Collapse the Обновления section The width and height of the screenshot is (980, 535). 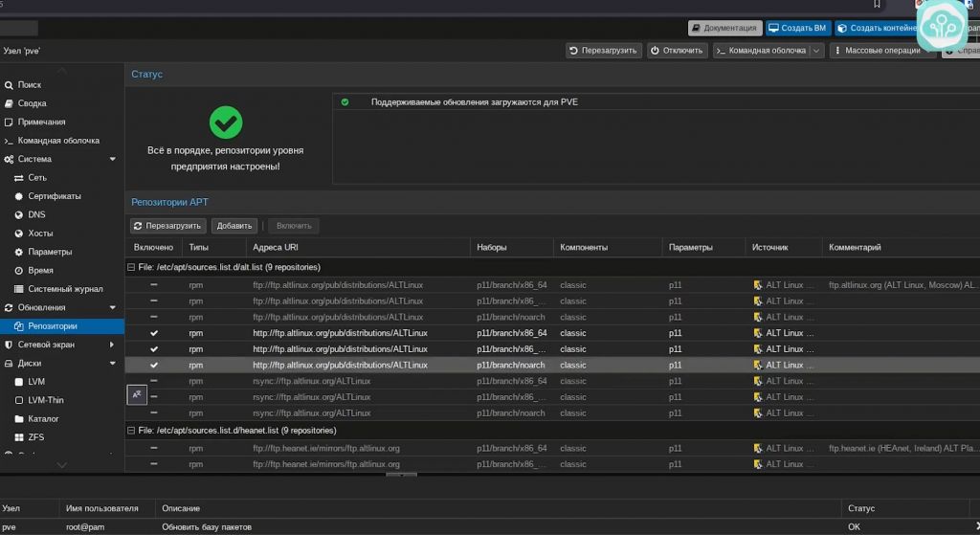(x=113, y=308)
